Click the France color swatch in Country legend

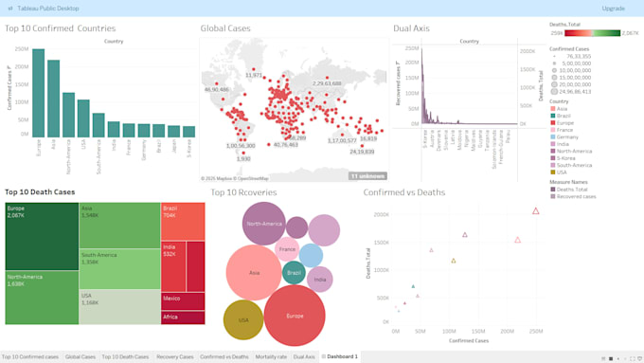coord(553,130)
